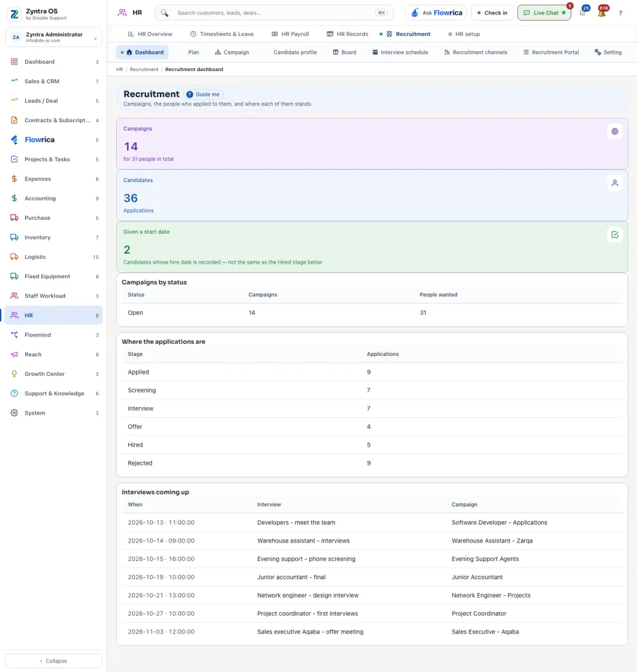Open the Recruitment channels sub-tab

tap(476, 52)
